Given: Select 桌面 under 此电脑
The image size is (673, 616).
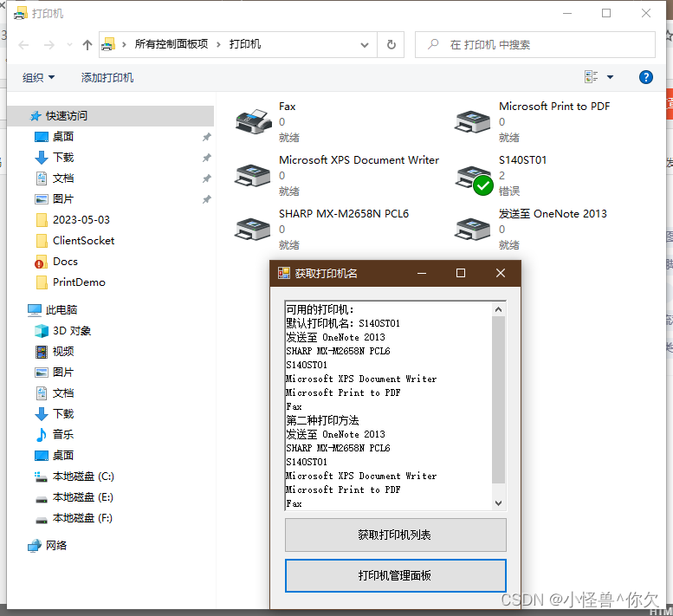Looking at the screenshot, I should pyautogui.click(x=55, y=456).
